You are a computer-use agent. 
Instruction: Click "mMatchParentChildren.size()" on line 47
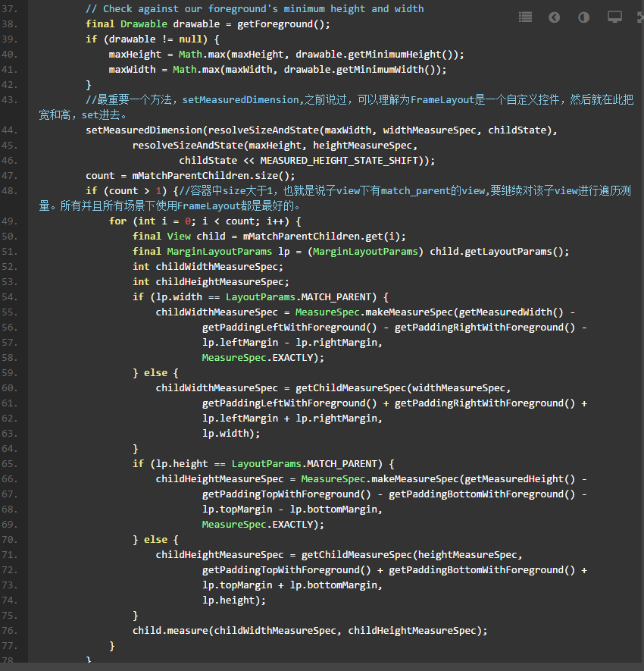(x=211, y=176)
